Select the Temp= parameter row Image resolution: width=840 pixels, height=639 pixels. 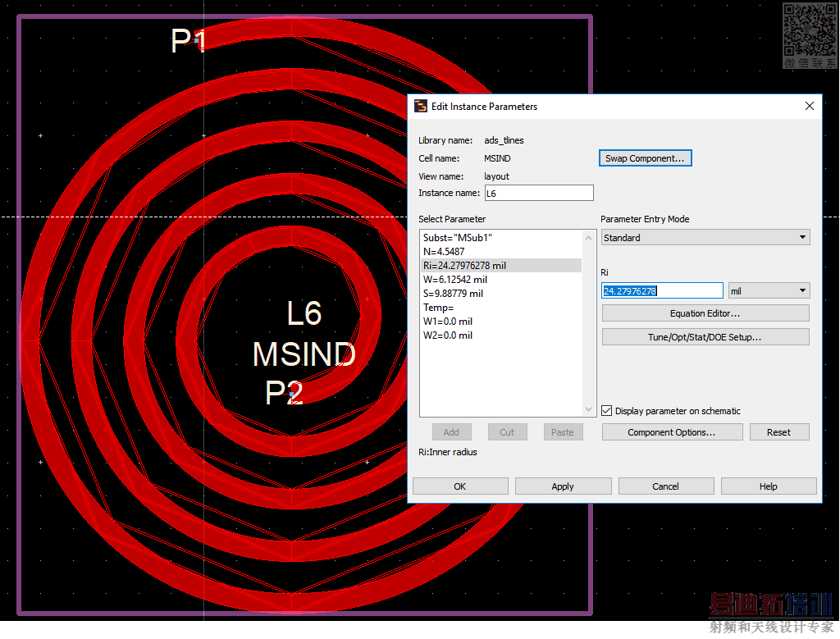[501, 307]
